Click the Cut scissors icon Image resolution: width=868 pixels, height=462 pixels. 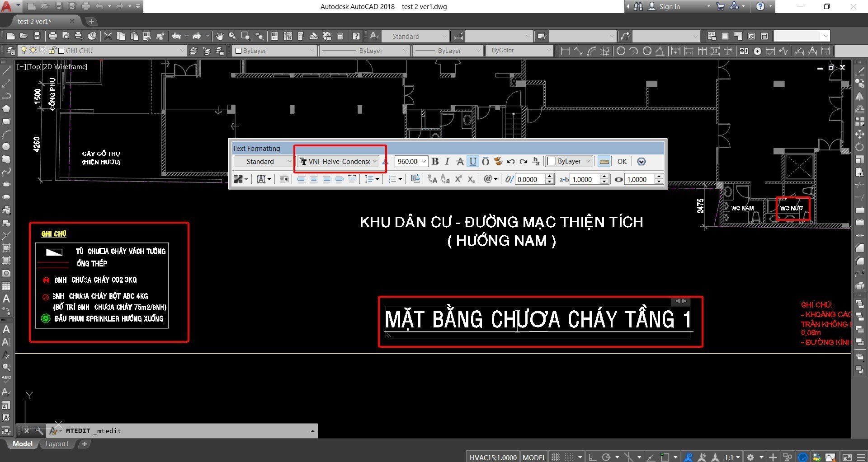(x=108, y=36)
